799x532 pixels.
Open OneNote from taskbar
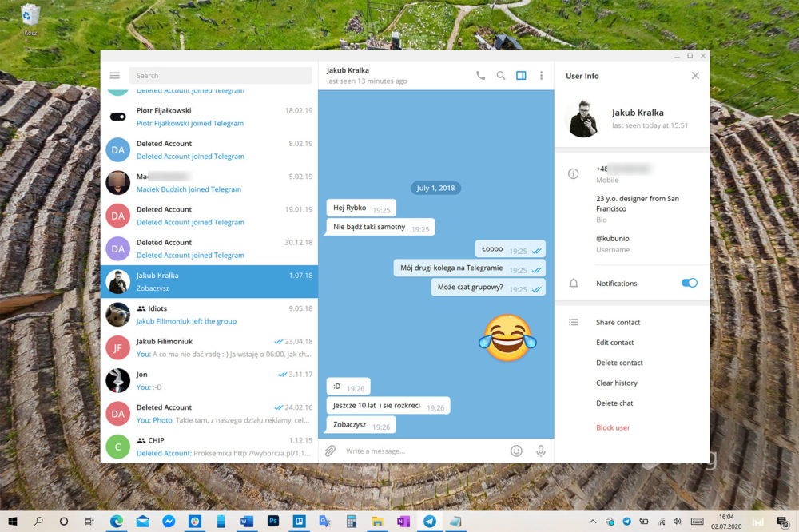[403, 522]
